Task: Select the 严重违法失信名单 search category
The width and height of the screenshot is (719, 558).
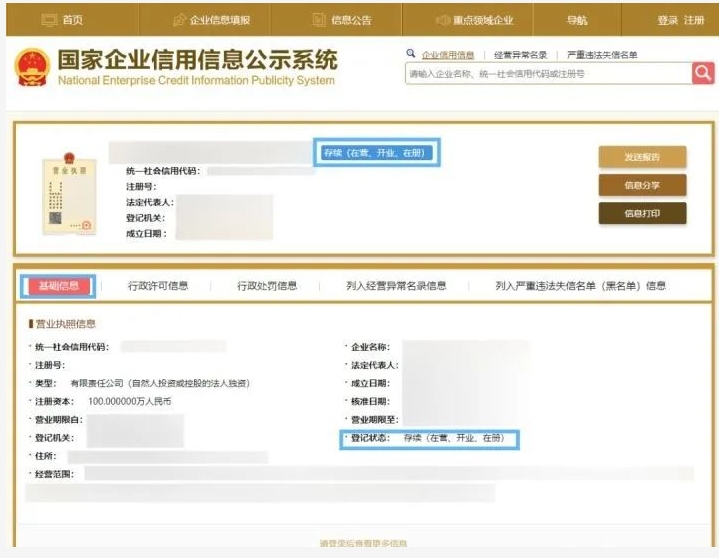Action: [602, 55]
